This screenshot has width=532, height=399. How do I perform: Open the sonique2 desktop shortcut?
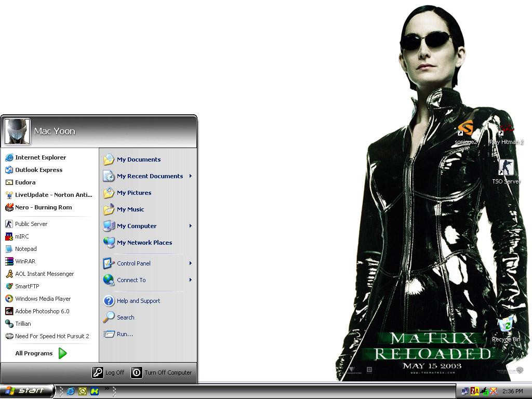(x=465, y=132)
